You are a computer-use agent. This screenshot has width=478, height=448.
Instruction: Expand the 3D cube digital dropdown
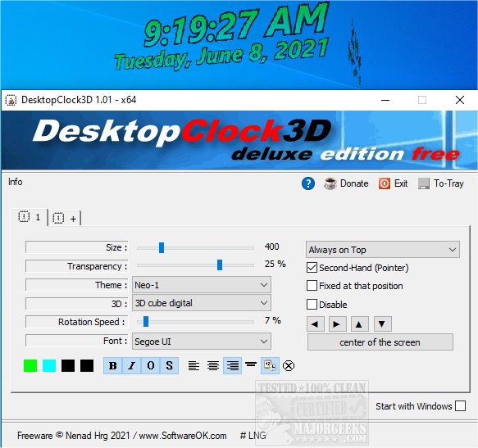pyautogui.click(x=202, y=303)
